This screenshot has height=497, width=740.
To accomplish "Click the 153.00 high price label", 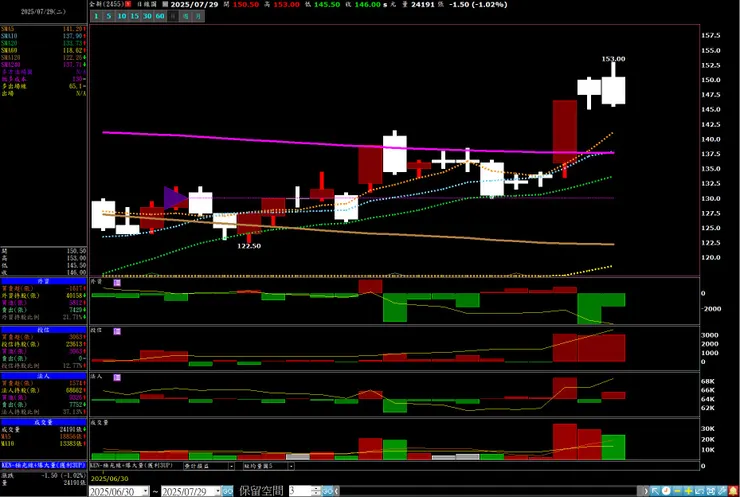I will [x=614, y=59].
